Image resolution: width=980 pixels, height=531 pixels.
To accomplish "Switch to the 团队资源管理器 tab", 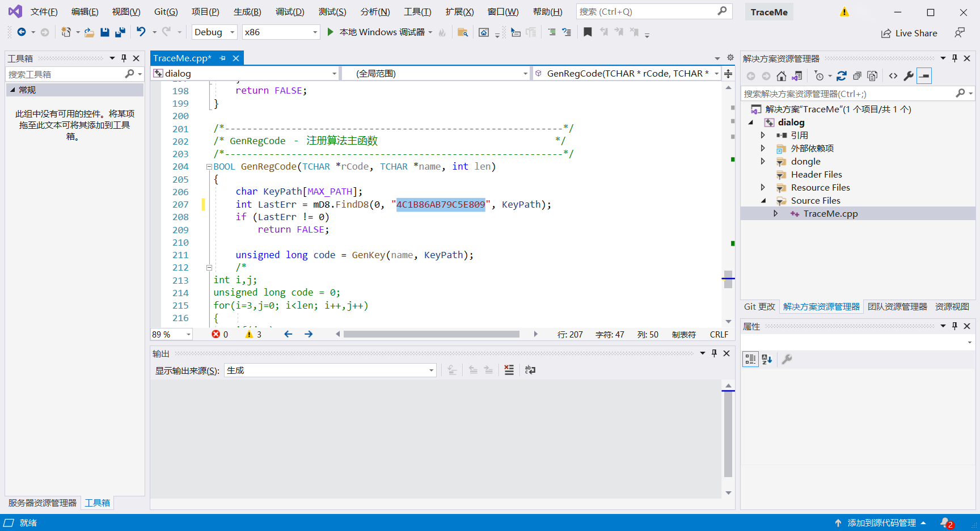I will tap(897, 307).
